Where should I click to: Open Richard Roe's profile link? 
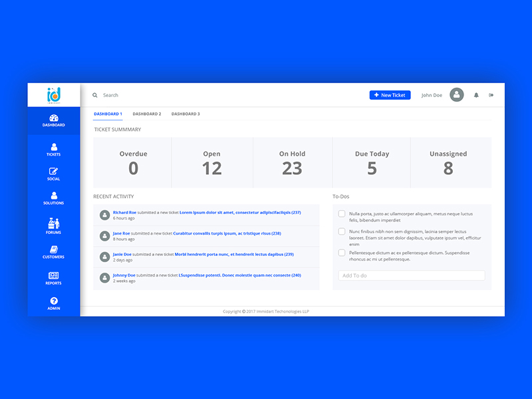124,212
